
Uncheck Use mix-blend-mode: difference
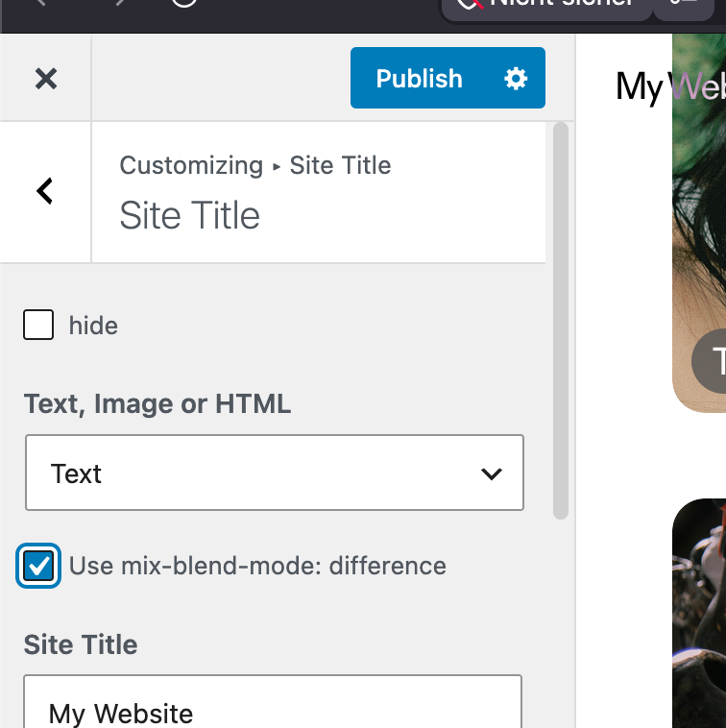tap(38, 566)
